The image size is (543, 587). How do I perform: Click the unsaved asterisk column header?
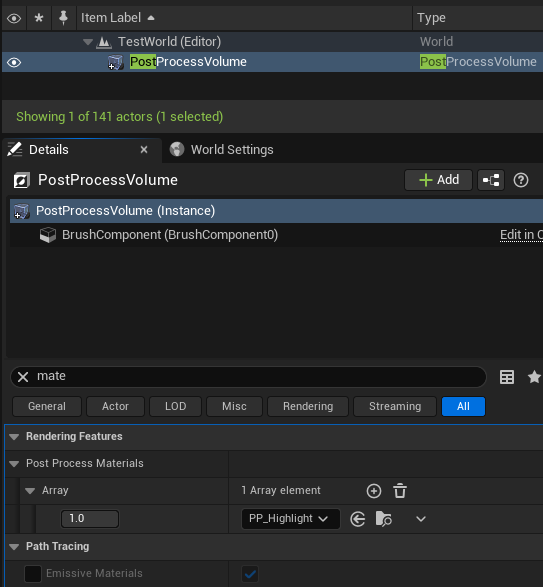(x=39, y=18)
